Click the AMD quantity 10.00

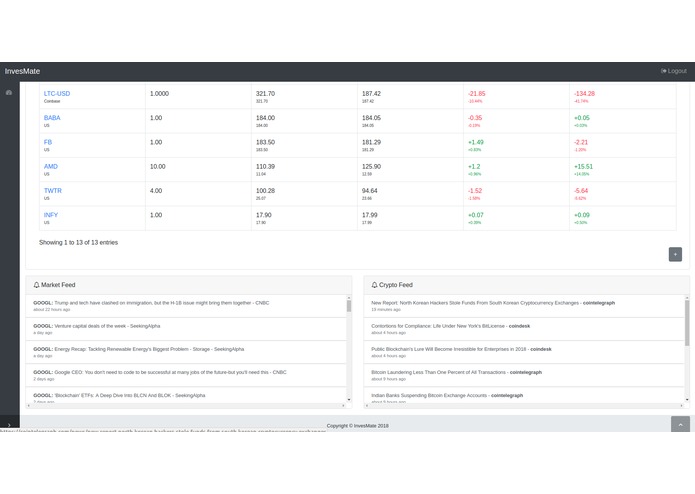(x=157, y=167)
